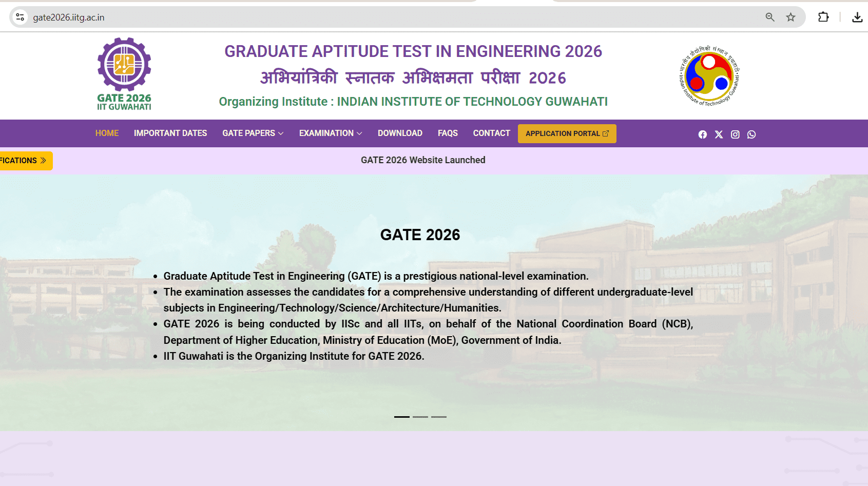868x486 pixels.
Task: Open the Facebook social icon
Action: click(x=702, y=134)
